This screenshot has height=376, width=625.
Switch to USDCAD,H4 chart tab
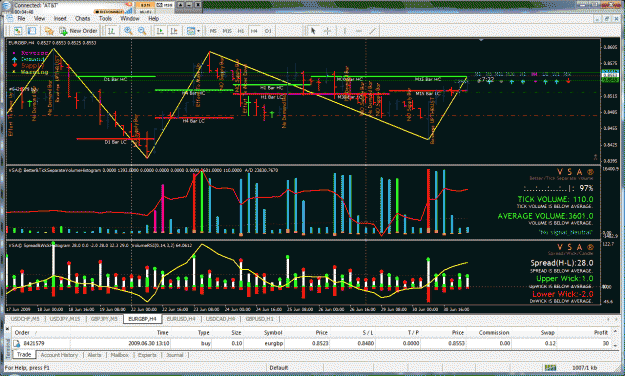pyautogui.click(x=220, y=319)
